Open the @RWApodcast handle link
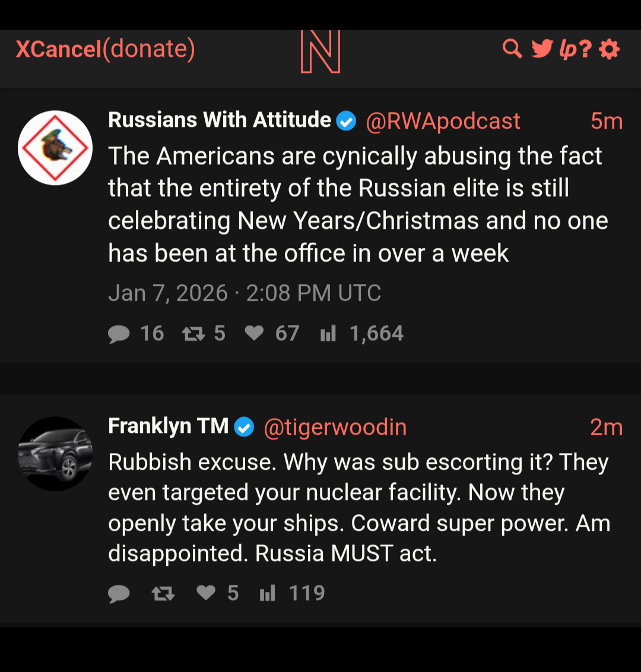 (443, 121)
